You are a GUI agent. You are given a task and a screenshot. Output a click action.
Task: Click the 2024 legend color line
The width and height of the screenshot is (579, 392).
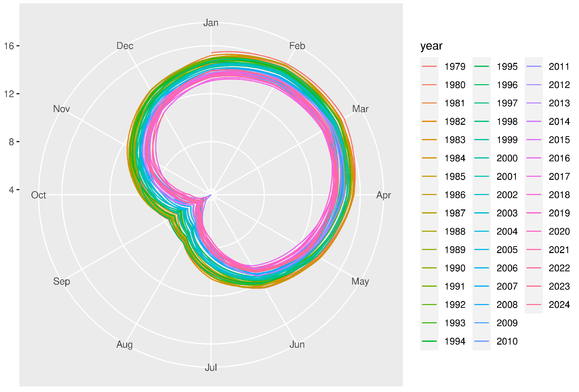[534, 305]
